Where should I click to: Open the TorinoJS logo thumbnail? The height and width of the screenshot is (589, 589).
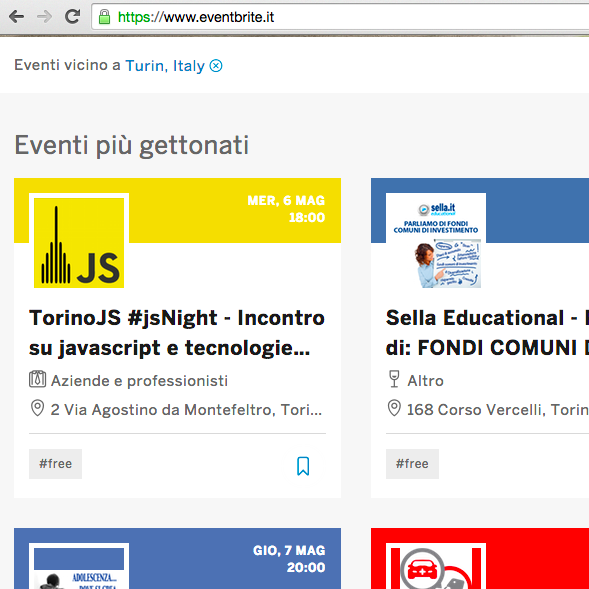(79, 243)
